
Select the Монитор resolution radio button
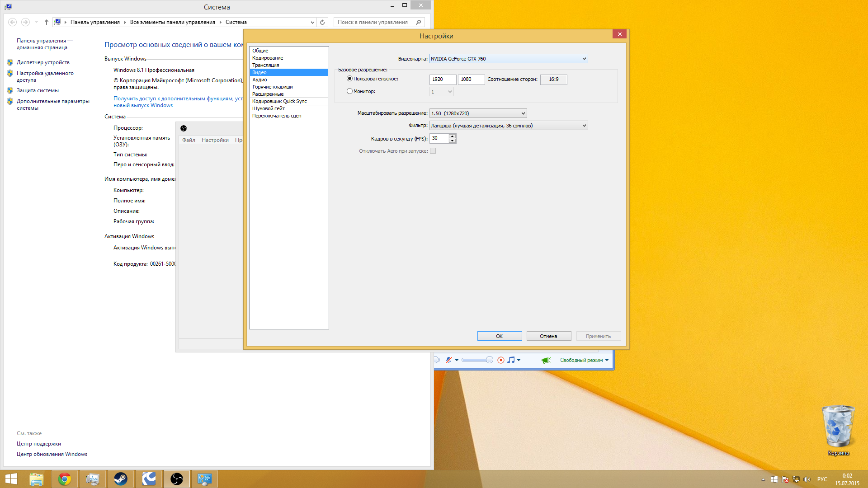point(349,91)
